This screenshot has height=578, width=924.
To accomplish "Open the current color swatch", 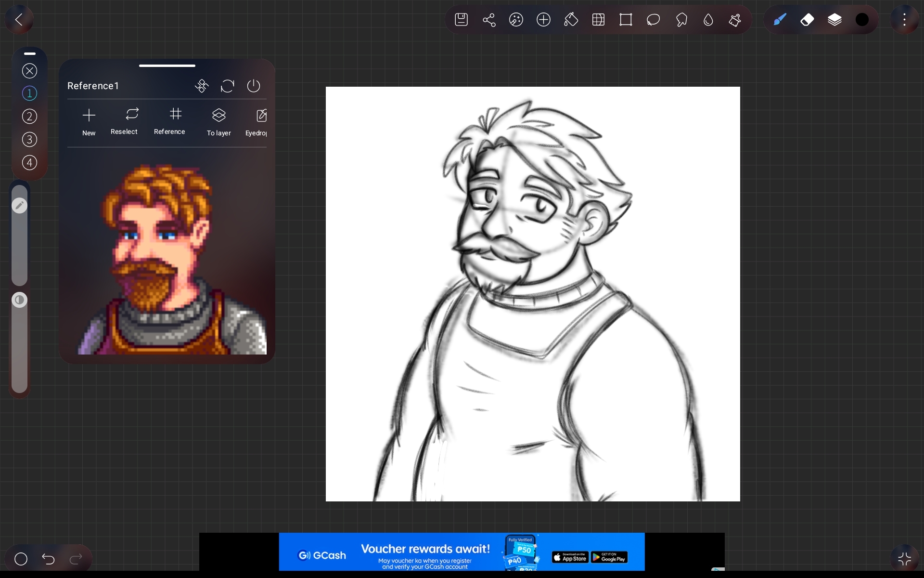I will (x=862, y=20).
